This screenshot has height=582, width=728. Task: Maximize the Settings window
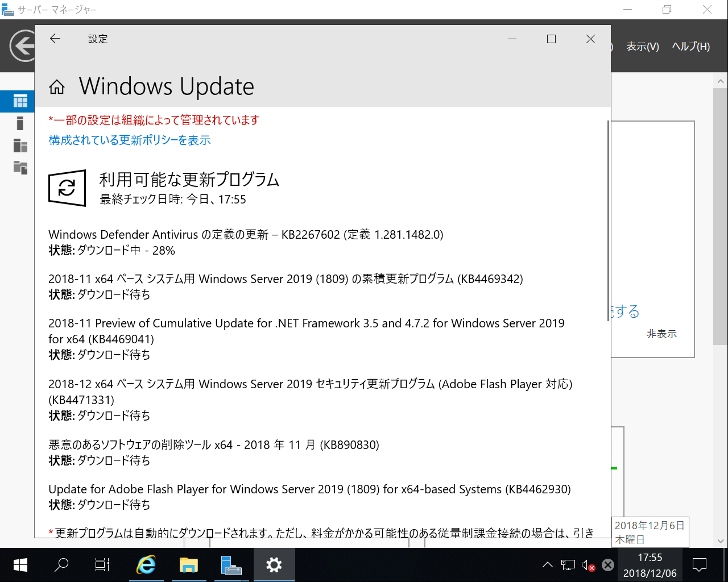pyautogui.click(x=551, y=39)
